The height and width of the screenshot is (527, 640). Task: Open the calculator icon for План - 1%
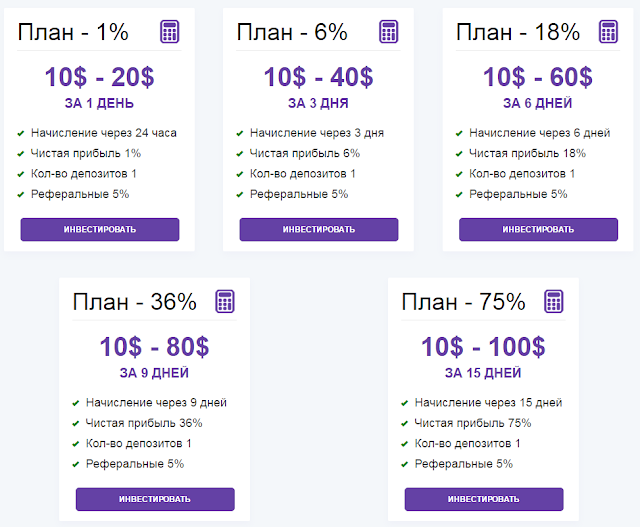click(169, 31)
